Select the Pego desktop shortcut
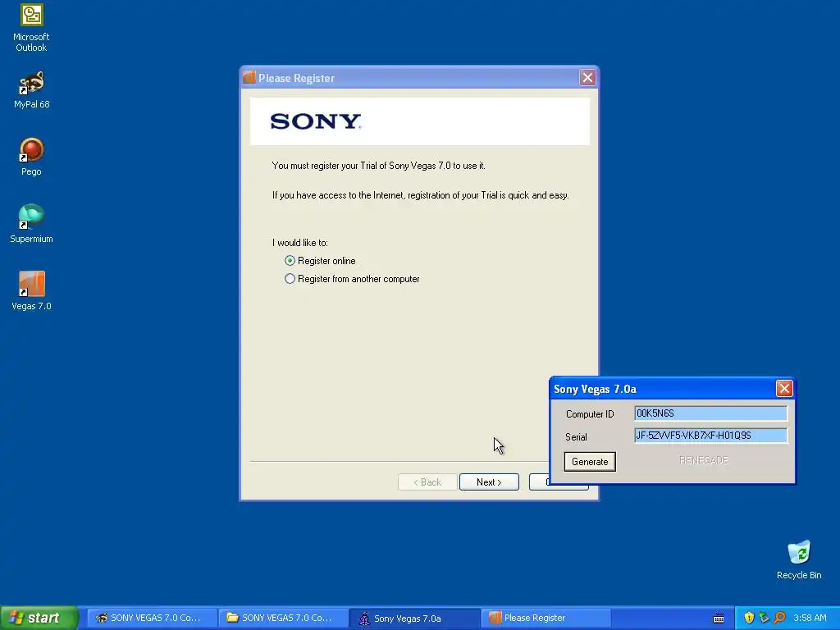Image resolution: width=840 pixels, height=630 pixels. pyautogui.click(x=31, y=157)
